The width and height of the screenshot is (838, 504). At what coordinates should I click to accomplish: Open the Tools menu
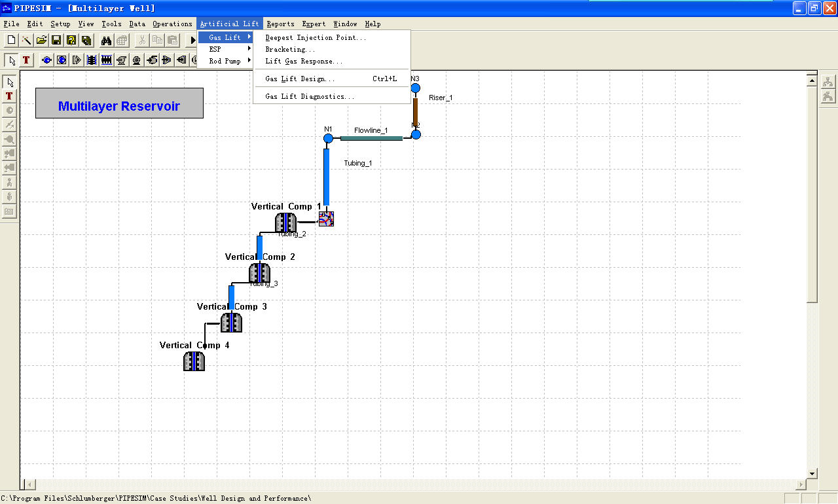(111, 24)
